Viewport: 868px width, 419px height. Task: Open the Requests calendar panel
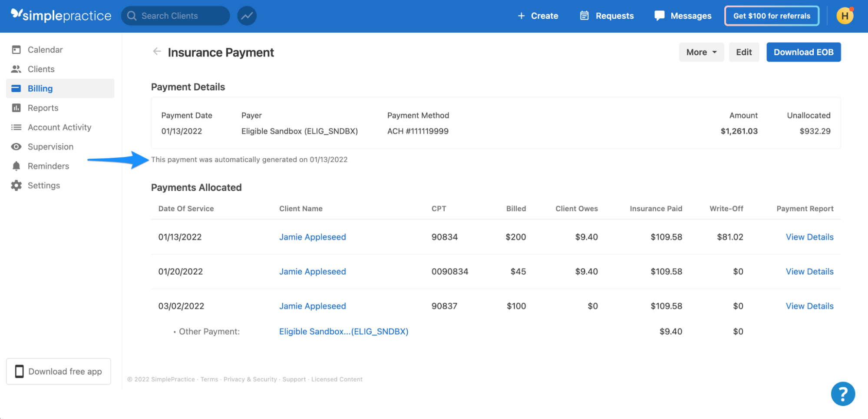[x=607, y=16]
